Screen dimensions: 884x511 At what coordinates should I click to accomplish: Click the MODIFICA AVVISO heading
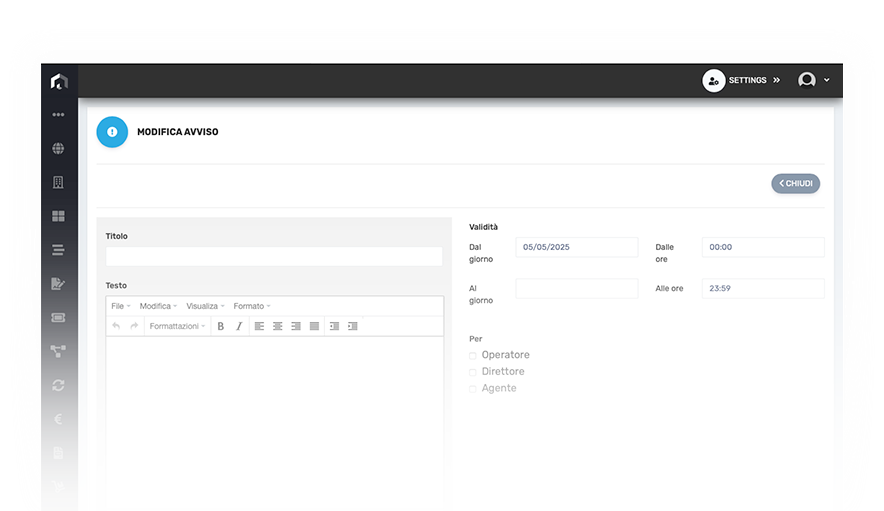[178, 132]
